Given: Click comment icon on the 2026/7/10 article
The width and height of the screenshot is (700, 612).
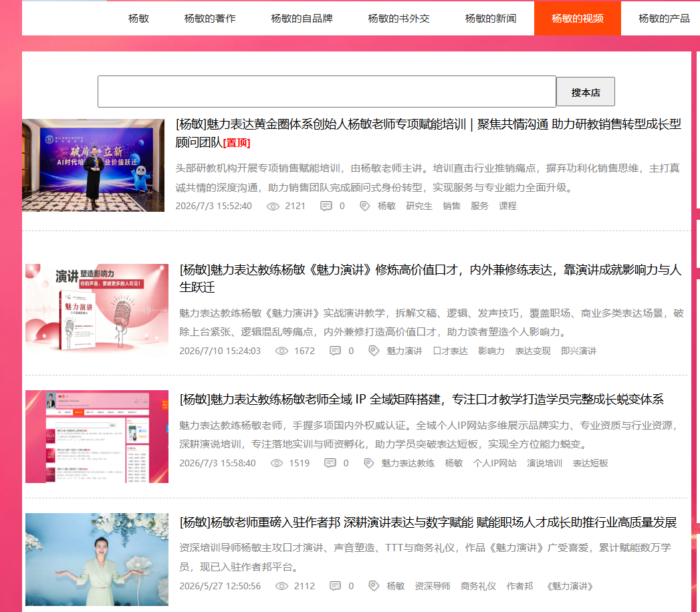Looking at the screenshot, I should (335, 351).
